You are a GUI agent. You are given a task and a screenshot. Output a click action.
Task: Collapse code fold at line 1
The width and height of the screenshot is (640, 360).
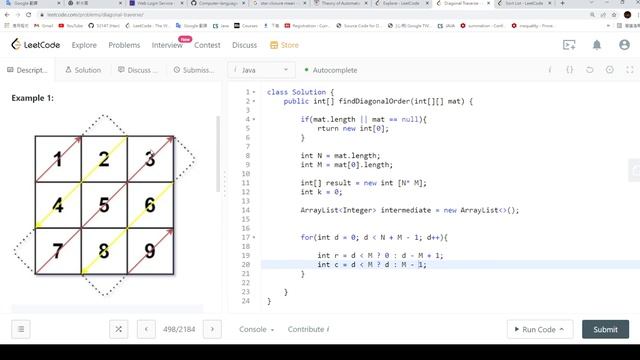tap(254, 92)
